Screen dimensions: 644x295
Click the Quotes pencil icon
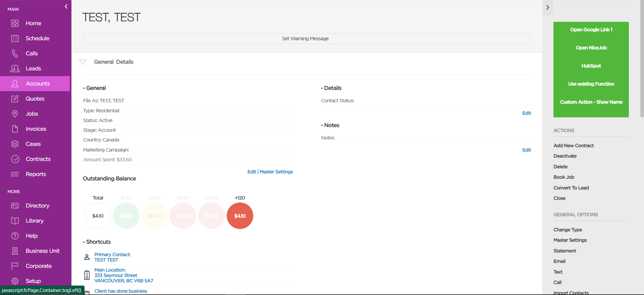[15, 99]
